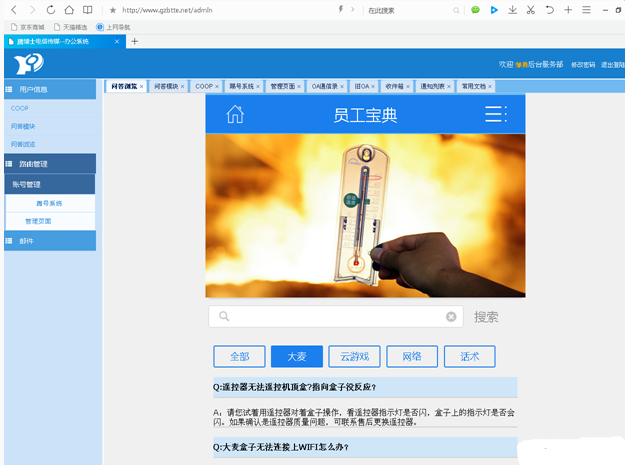Open a new browser tab with plus
Viewport: 627px width, 465px height.
click(x=135, y=41)
